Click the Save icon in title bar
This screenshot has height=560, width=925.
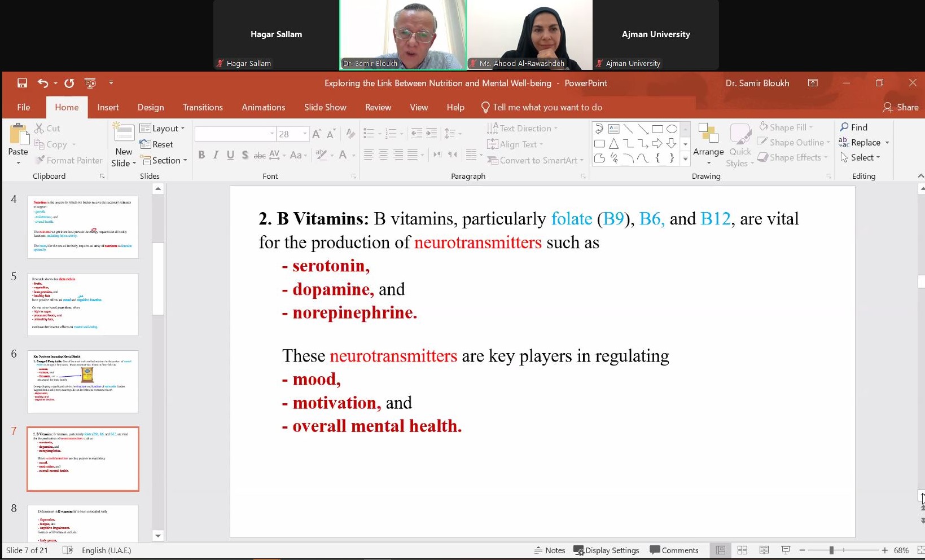22,83
